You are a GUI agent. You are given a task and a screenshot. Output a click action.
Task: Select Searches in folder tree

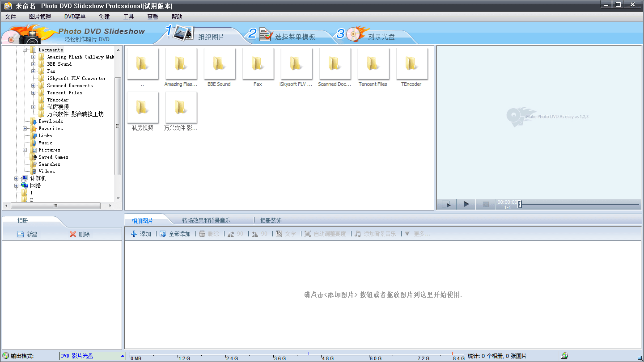49,164
